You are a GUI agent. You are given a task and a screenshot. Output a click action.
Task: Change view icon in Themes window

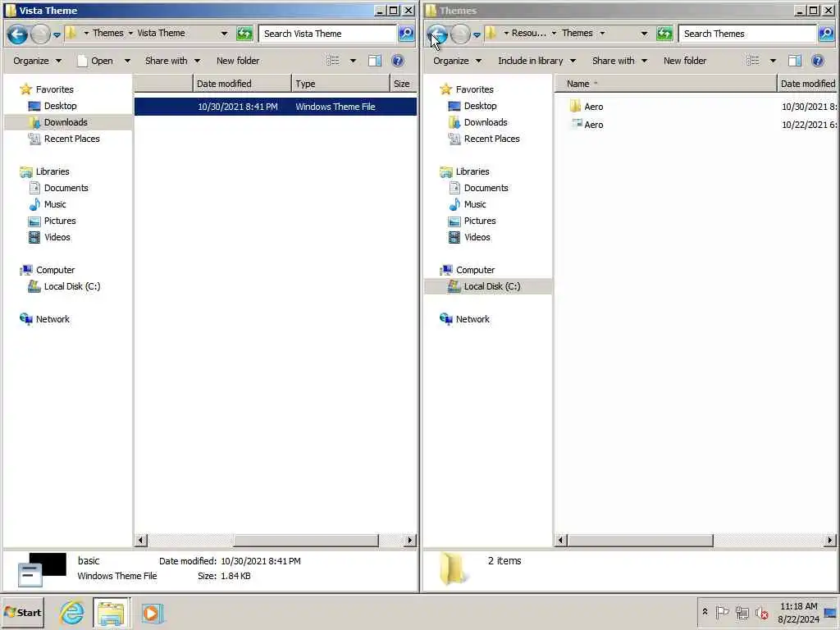[x=753, y=61]
